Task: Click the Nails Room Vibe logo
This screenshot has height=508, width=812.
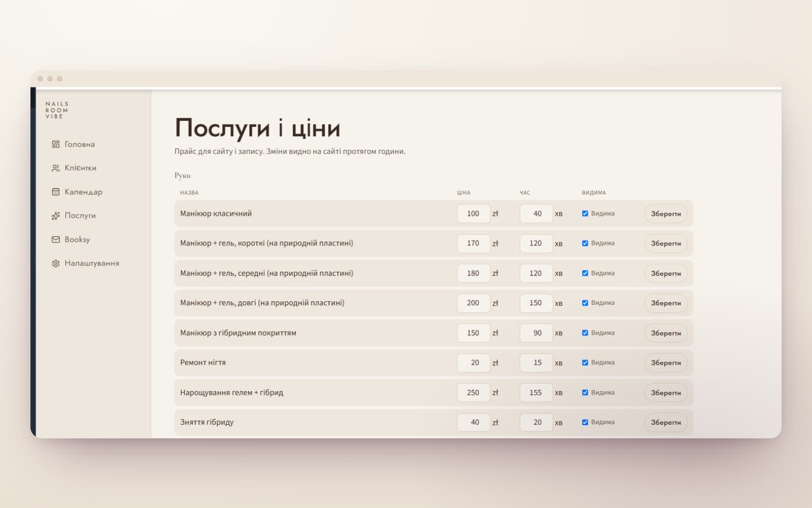Action: pyautogui.click(x=57, y=110)
